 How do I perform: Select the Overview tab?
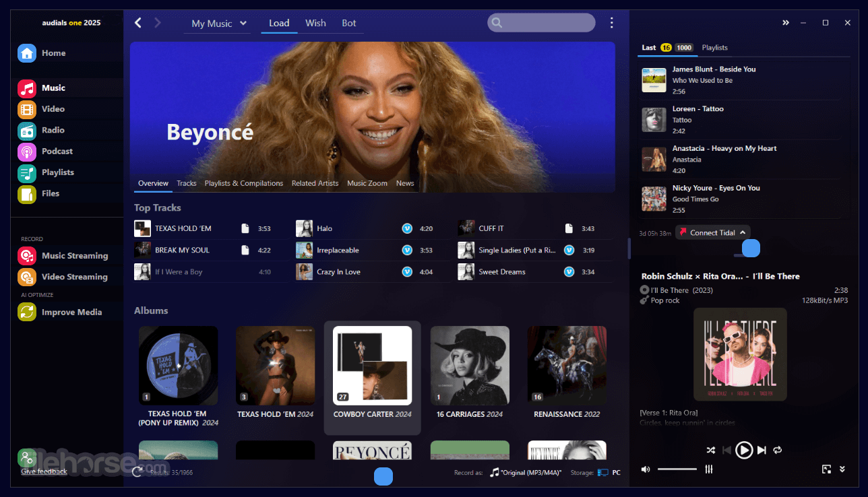pos(153,183)
